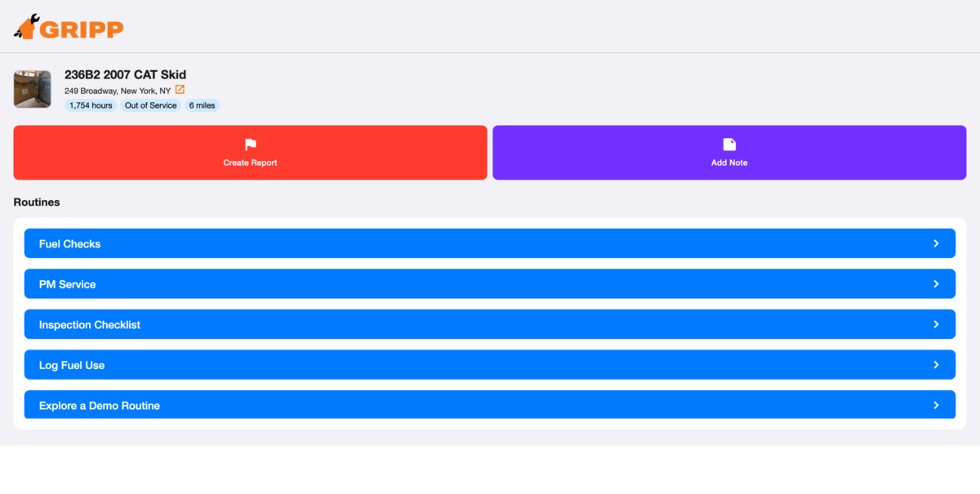Click the 1,754 hours badge
This screenshot has width=980, height=494.
point(91,105)
